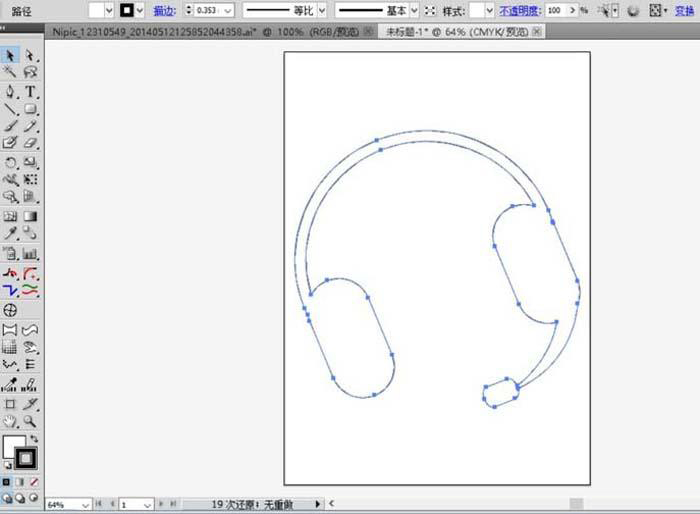Switch to Draw Inside mode
Viewport: 700px width, 514px height.
(x=34, y=497)
